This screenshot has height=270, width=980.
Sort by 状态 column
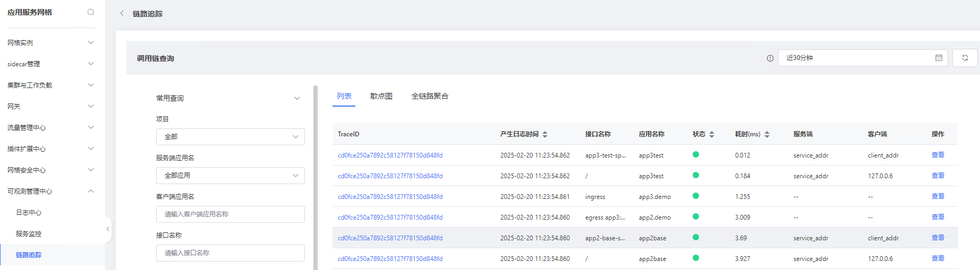coord(712,134)
